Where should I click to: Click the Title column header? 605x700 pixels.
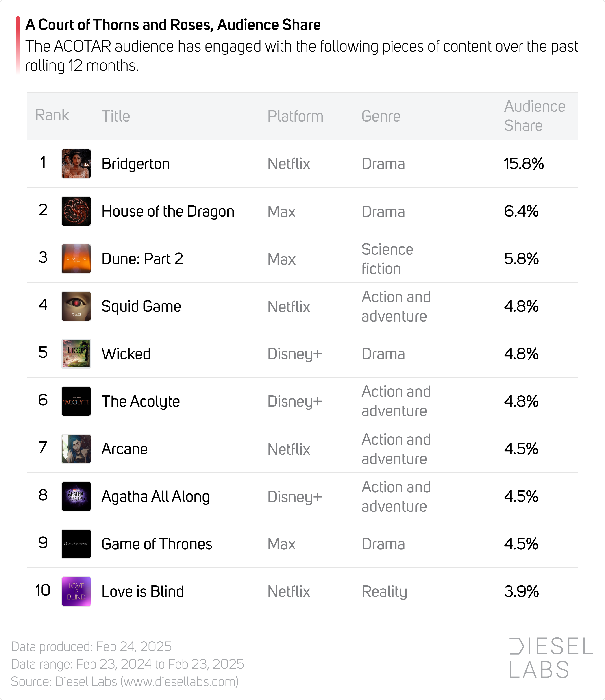point(115,116)
